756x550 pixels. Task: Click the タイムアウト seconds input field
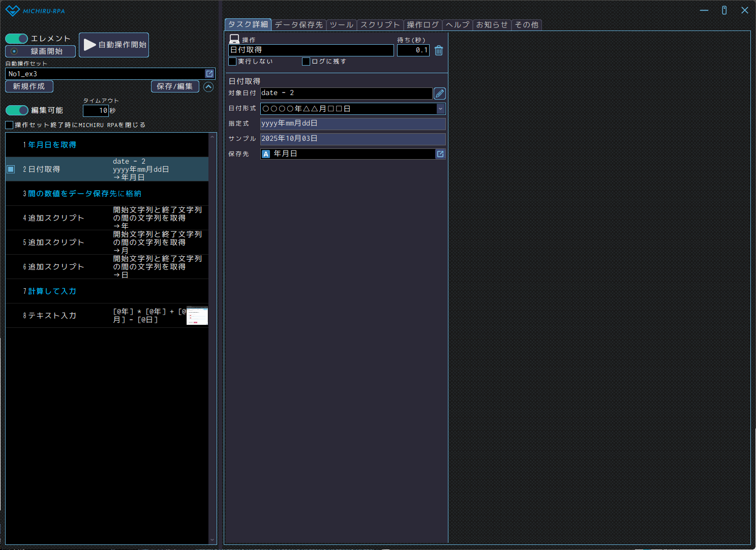(96, 110)
